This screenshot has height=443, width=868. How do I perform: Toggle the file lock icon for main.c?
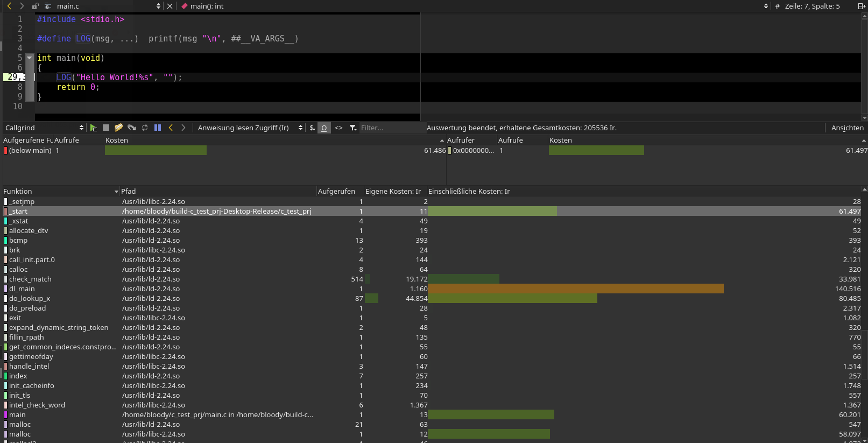click(35, 6)
